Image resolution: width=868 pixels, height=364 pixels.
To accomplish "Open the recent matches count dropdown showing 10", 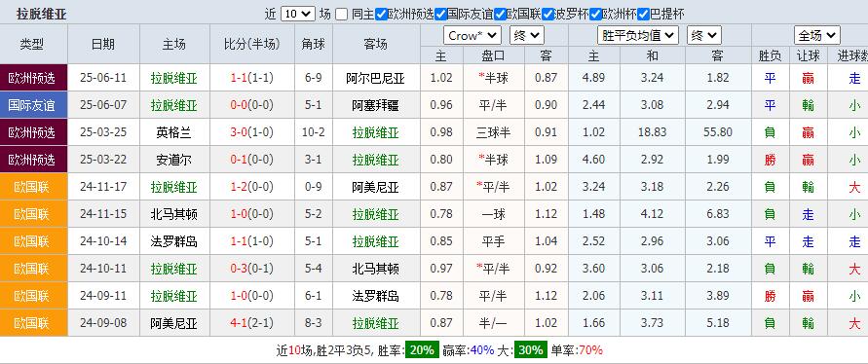I will coord(298,14).
